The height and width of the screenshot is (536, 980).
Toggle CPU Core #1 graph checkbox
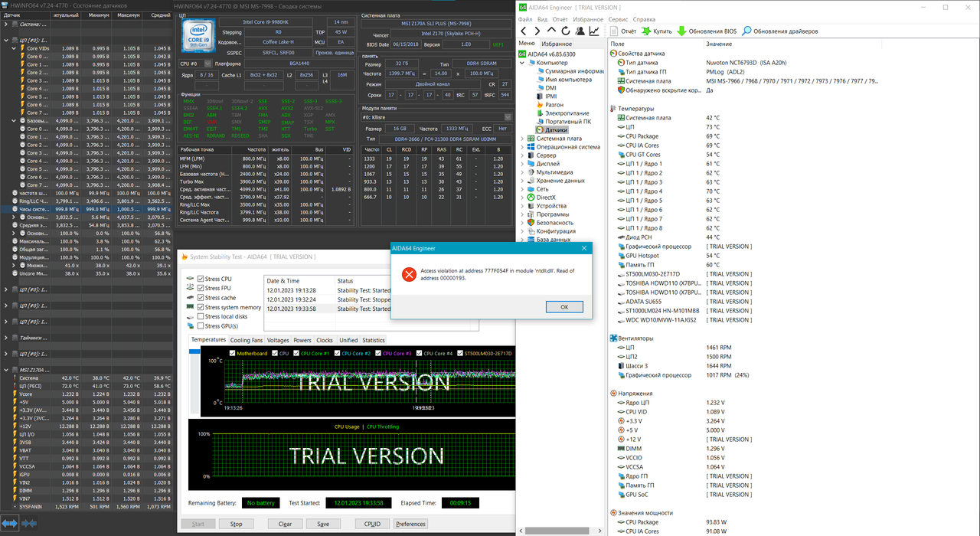296,353
